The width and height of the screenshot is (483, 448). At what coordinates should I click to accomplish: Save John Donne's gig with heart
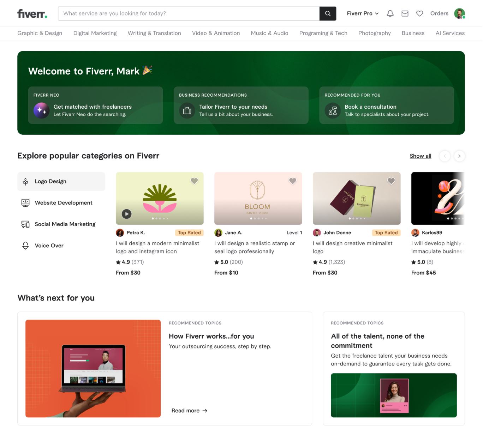click(x=391, y=181)
